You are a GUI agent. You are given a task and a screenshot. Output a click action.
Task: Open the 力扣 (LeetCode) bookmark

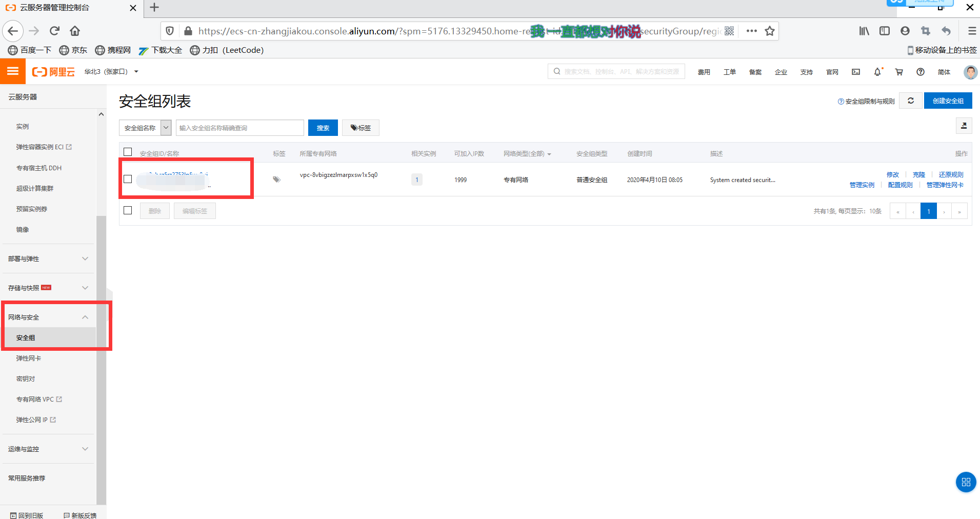point(227,50)
